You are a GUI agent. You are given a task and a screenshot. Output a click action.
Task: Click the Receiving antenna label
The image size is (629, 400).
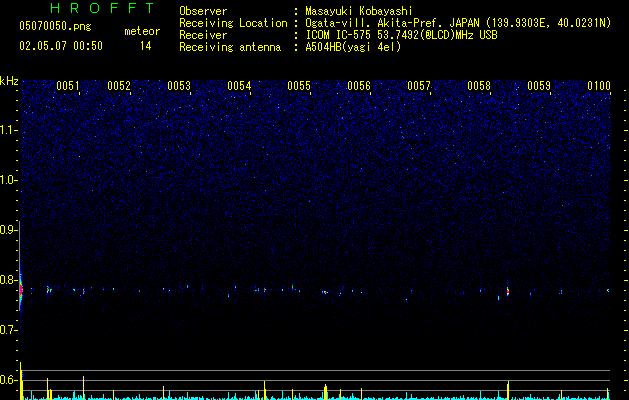click(x=230, y=47)
